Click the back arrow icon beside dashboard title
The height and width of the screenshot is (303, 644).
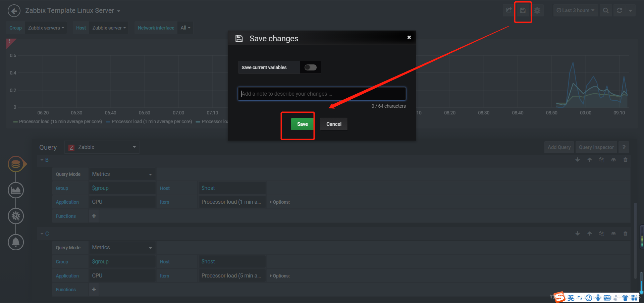[14, 11]
